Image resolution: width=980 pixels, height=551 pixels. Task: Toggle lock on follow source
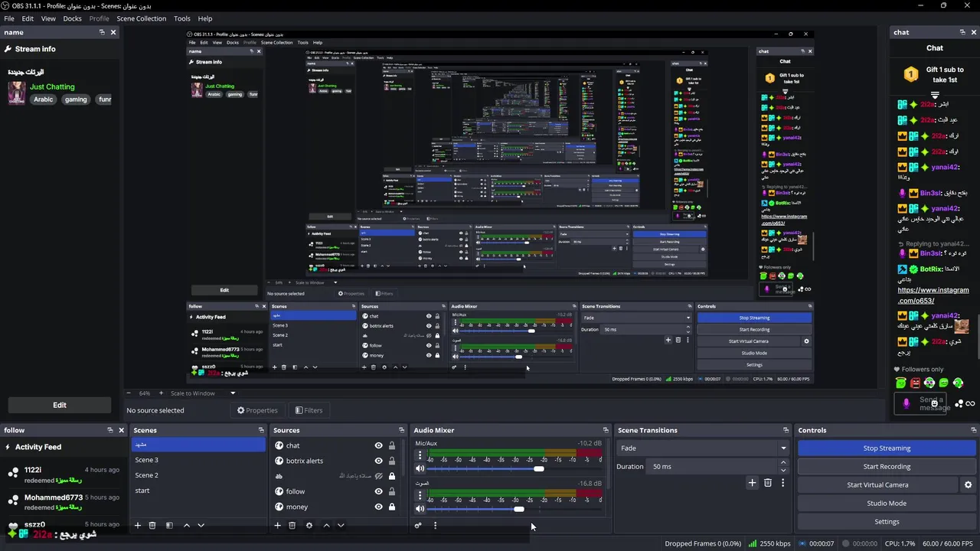tap(392, 491)
